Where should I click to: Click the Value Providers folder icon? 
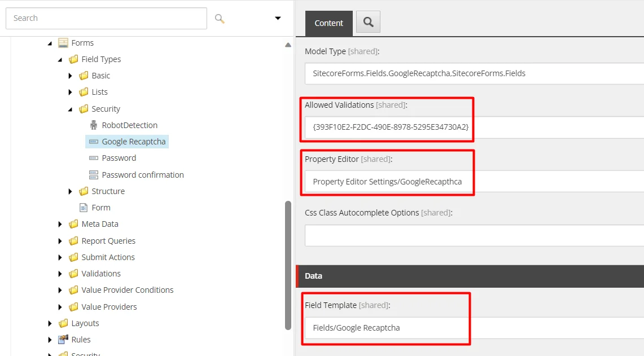[x=73, y=307]
